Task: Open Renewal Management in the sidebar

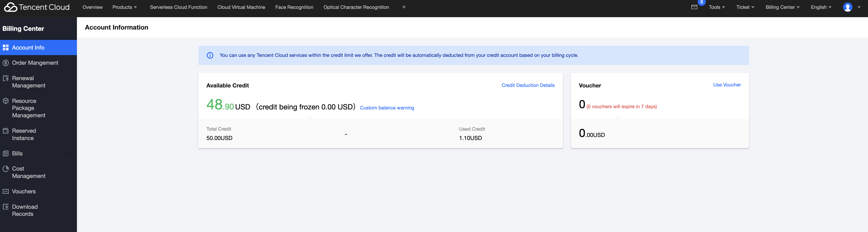Action: 38,82
